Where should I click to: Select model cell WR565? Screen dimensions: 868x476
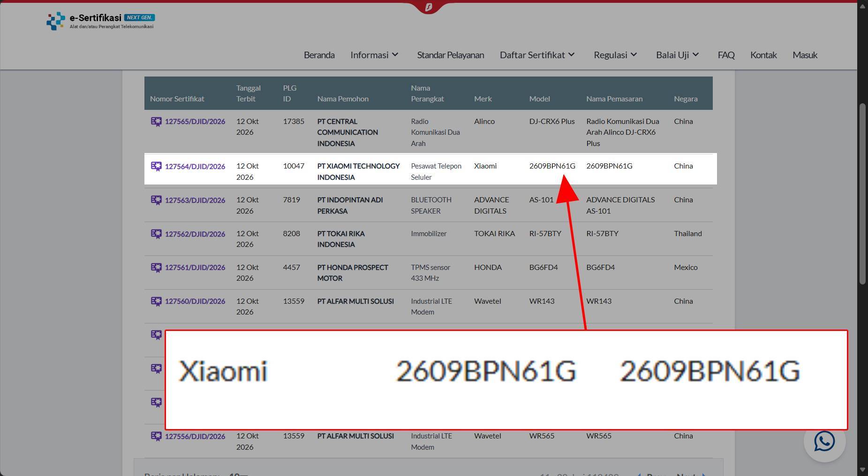(x=542, y=436)
